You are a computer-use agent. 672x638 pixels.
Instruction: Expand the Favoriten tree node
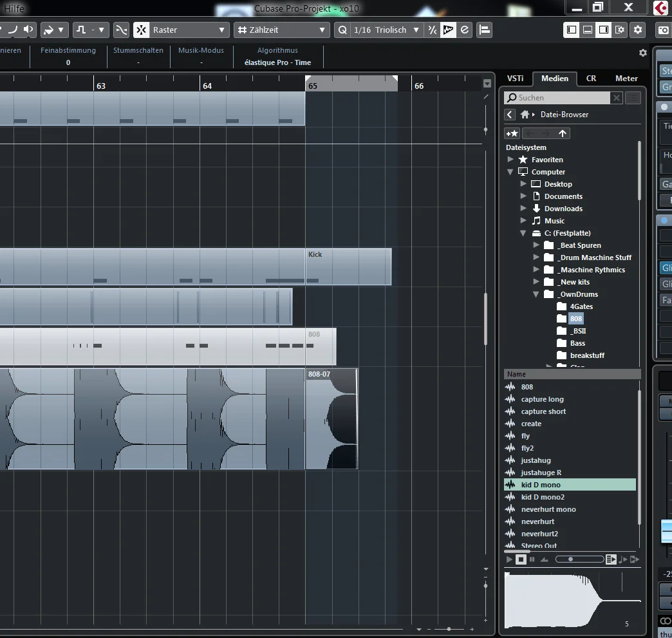point(510,160)
